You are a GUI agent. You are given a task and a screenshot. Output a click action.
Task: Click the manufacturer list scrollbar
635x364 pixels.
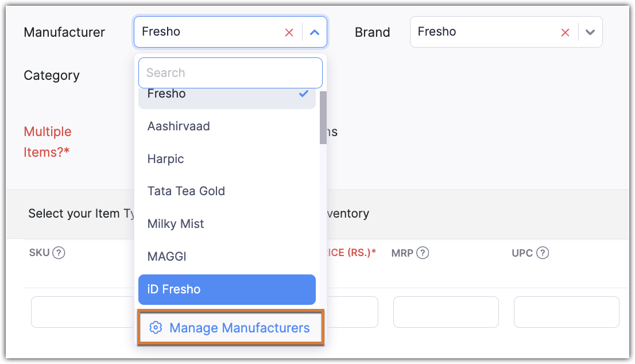[x=323, y=118]
